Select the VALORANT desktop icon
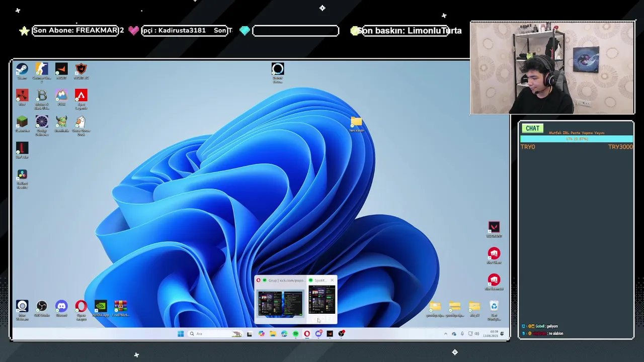 pos(494,230)
